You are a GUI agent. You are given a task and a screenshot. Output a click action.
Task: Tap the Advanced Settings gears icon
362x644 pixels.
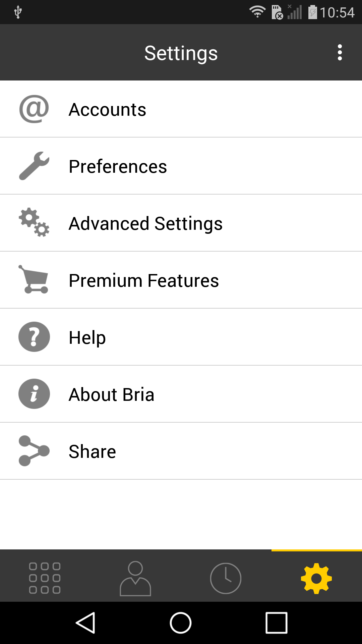[x=34, y=223]
